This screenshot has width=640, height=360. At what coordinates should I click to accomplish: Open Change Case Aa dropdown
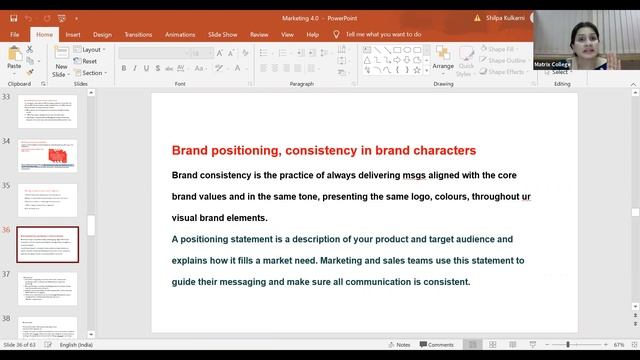point(200,69)
